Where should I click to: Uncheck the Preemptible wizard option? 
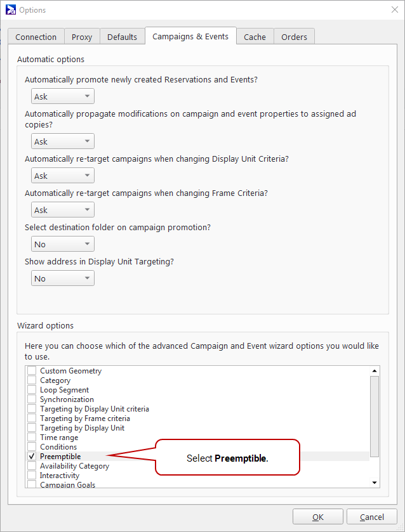click(x=32, y=457)
